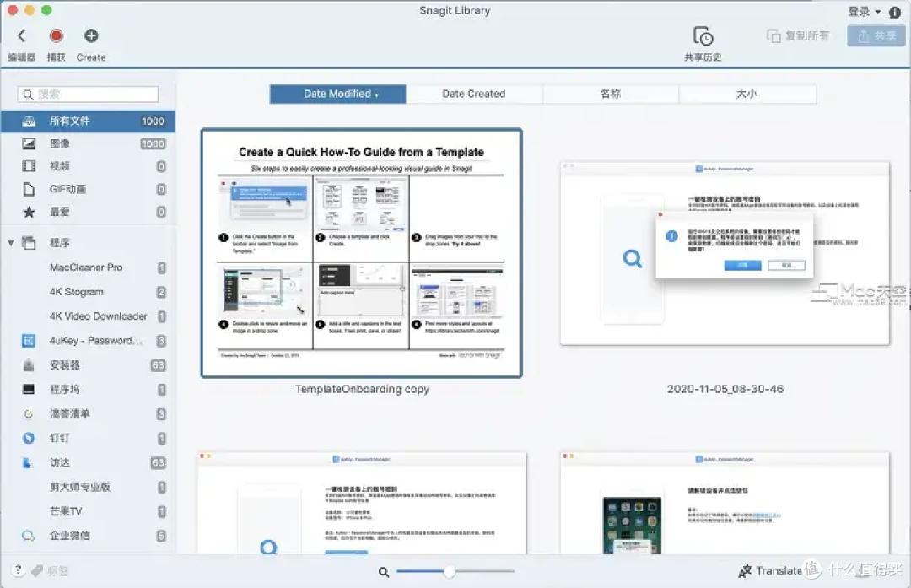Click the 4uKey app icon
Screen dimensions: 911x588
coord(29,341)
